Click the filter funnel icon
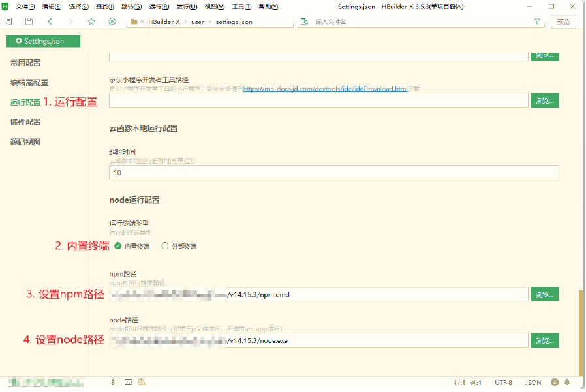 [537, 22]
